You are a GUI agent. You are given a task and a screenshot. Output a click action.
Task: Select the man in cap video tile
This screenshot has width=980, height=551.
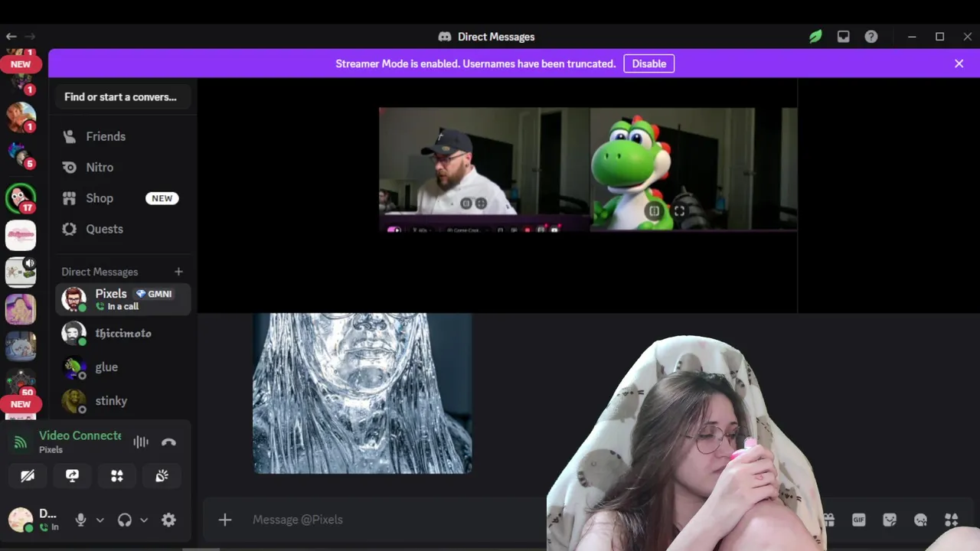[x=485, y=168]
